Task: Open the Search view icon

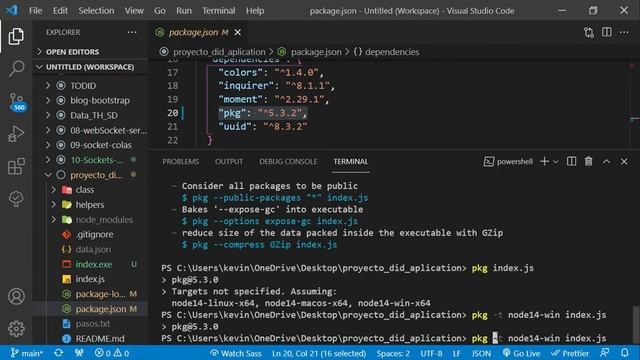Action: click(16, 68)
